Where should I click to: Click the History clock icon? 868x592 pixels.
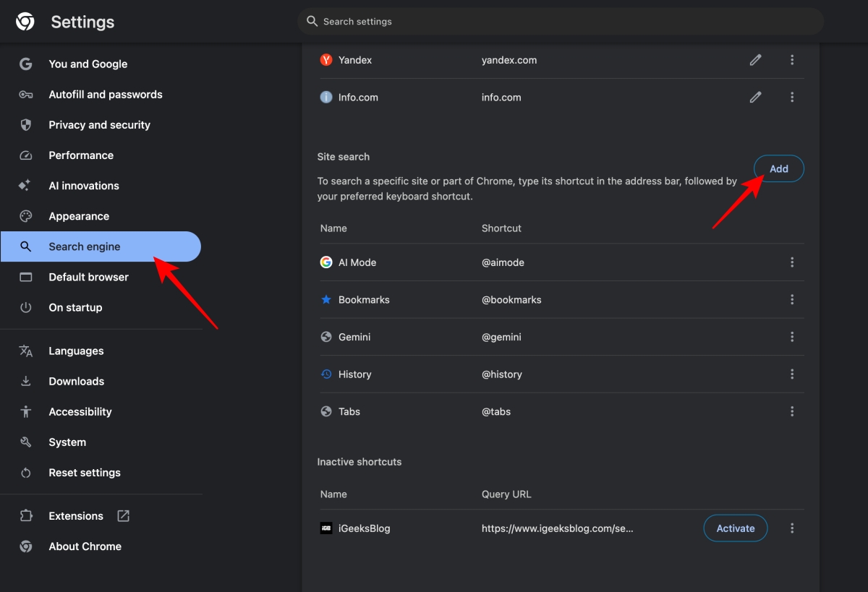[326, 374]
